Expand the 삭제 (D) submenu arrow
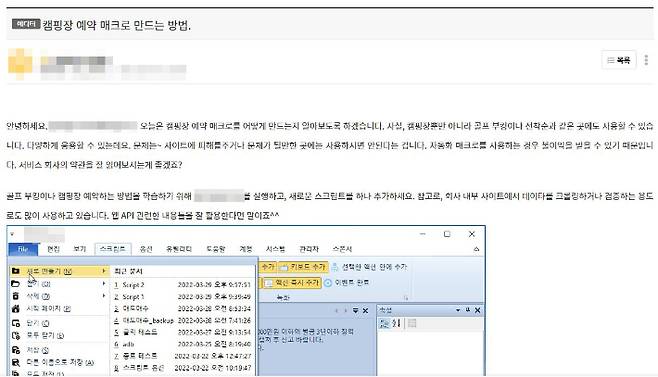658x377 pixels. [104, 296]
